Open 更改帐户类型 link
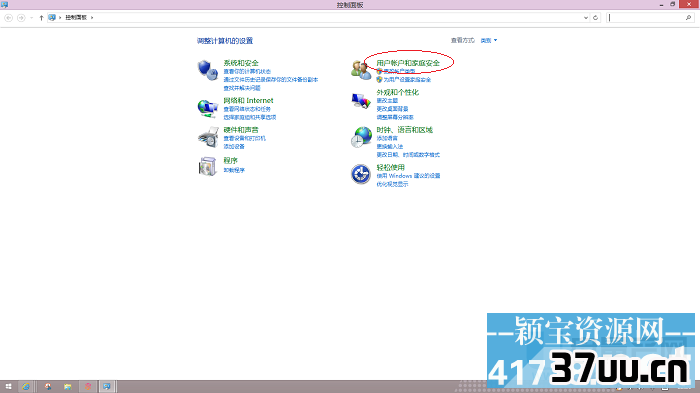 click(x=399, y=71)
